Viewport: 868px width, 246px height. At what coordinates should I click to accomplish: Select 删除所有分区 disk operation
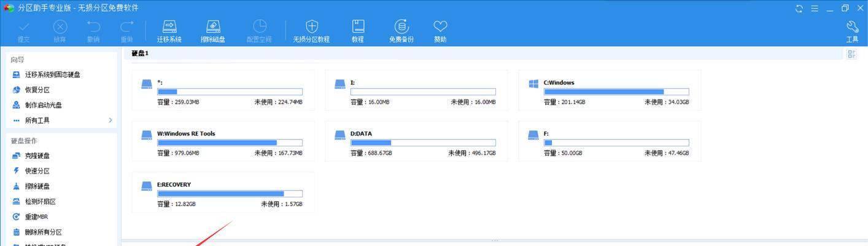pyautogui.click(x=44, y=232)
